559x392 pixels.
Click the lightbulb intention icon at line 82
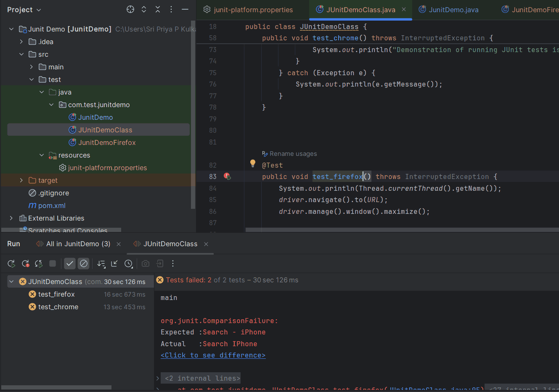(x=253, y=163)
